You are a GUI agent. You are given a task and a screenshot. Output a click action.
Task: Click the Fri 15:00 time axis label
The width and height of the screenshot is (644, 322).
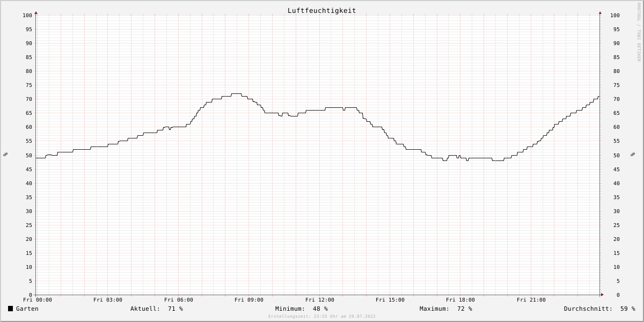click(x=390, y=300)
